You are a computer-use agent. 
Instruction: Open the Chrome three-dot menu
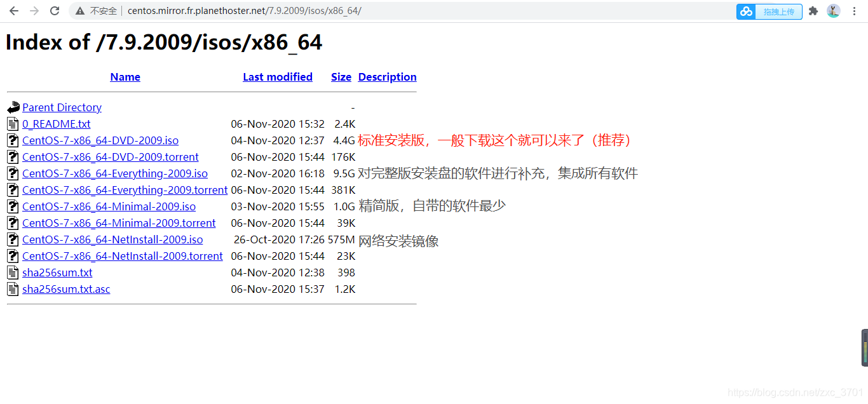click(854, 11)
